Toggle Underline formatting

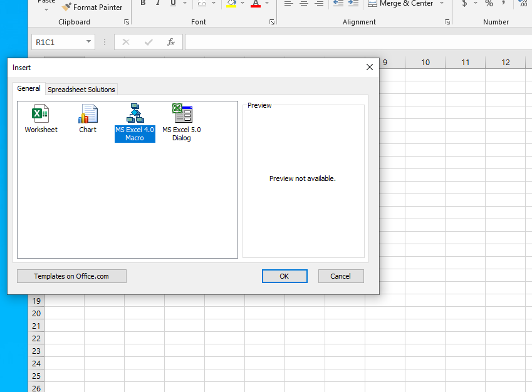173,4
